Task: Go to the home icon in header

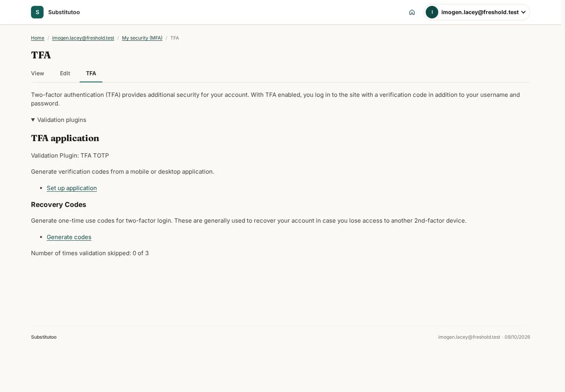Action: point(412,12)
